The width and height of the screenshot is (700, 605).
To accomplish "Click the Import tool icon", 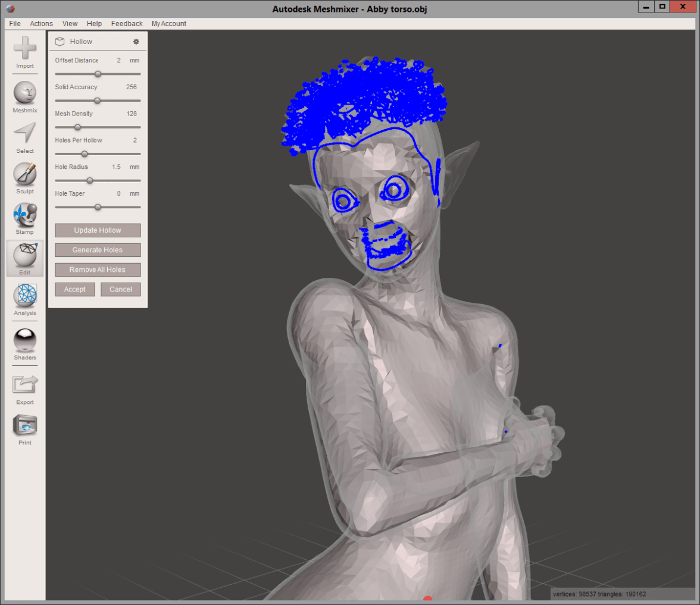I will pyautogui.click(x=24, y=48).
